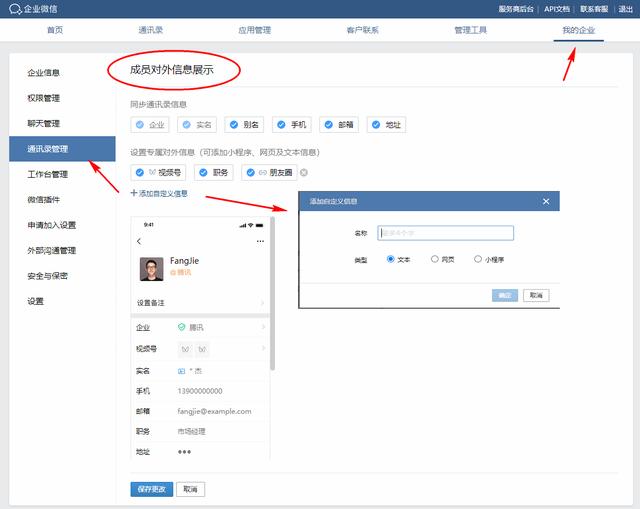
Task: Open 外部沟通管理 in the sidebar
Action: [x=52, y=250]
